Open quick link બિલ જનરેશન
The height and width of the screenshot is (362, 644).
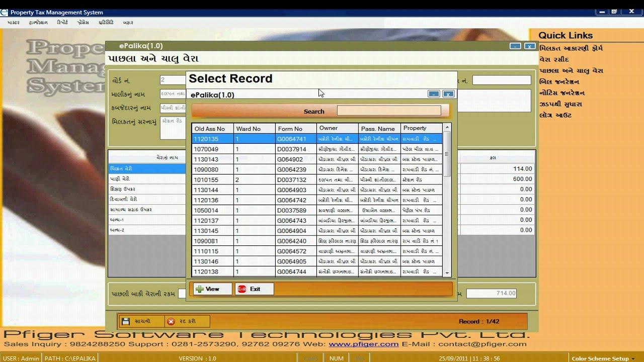click(x=559, y=81)
